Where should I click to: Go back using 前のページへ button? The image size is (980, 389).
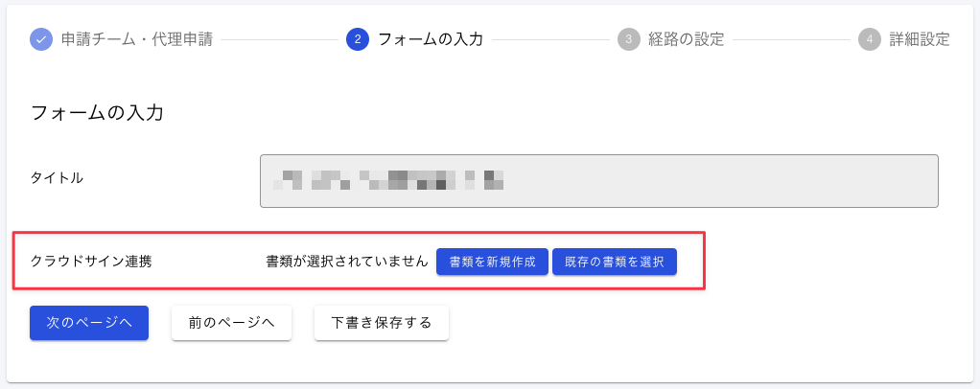[231, 323]
